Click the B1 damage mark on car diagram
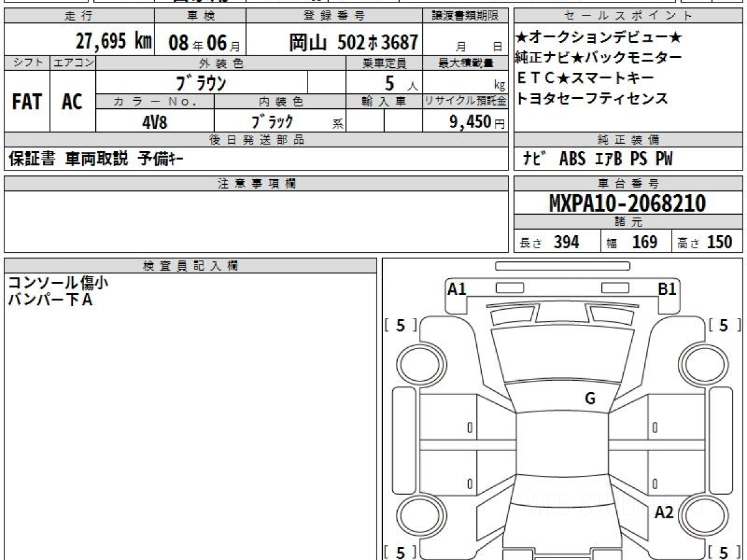This screenshot has height=560, width=747. (x=667, y=289)
